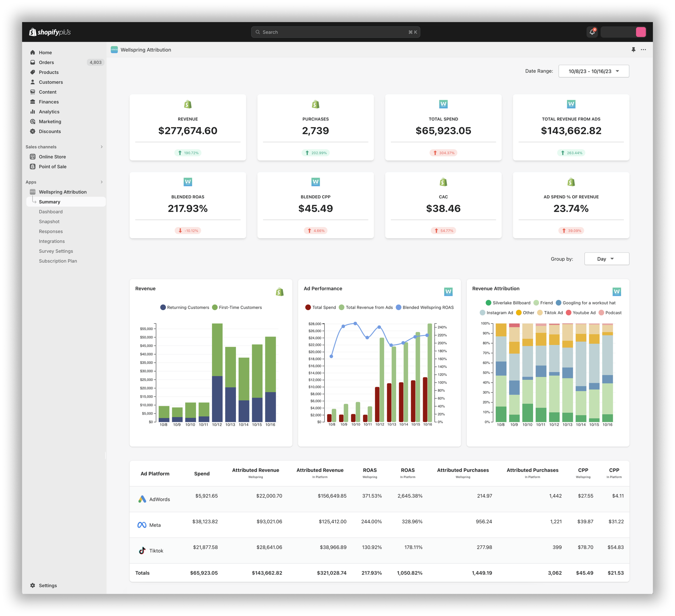Click the Settings gear icon
Viewport: 675px width, 616px height.
(32, 585)
